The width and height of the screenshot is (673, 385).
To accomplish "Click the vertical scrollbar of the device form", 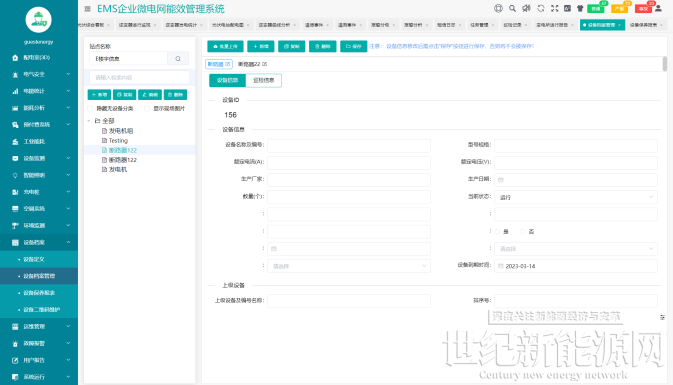I will [x=664, y=64].
